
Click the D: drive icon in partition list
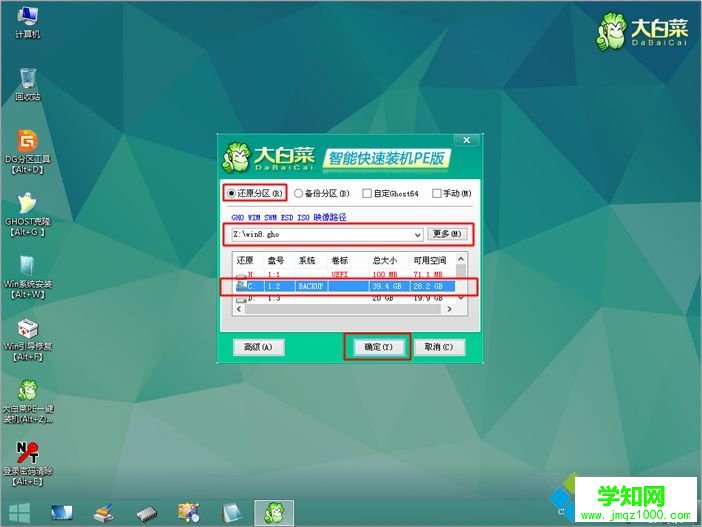point(242,299)
